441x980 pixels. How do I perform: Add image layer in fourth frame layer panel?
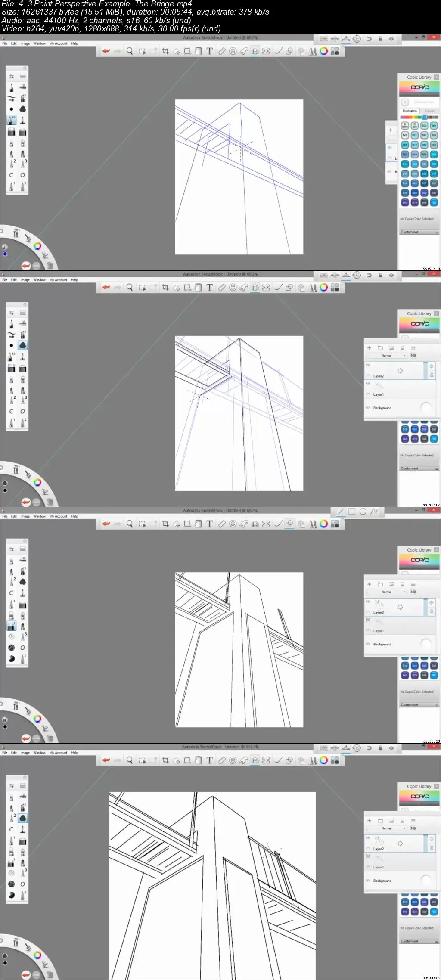click(391, 821)
